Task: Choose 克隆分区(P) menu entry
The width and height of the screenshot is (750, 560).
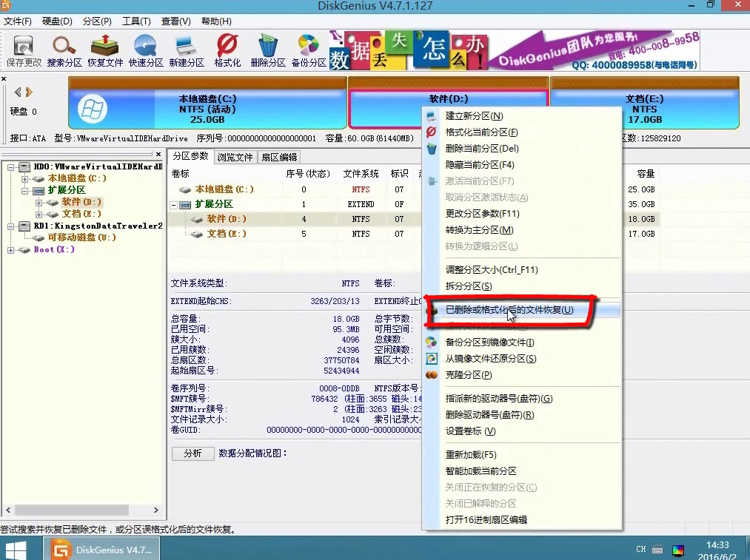Action: coord(521,375)
